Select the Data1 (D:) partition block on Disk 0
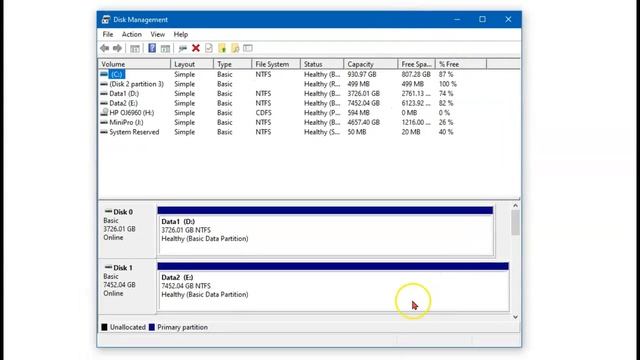 (325, 231)
